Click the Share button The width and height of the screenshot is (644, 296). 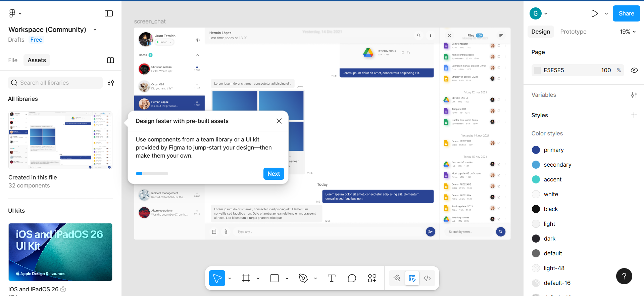pos(626,13)
